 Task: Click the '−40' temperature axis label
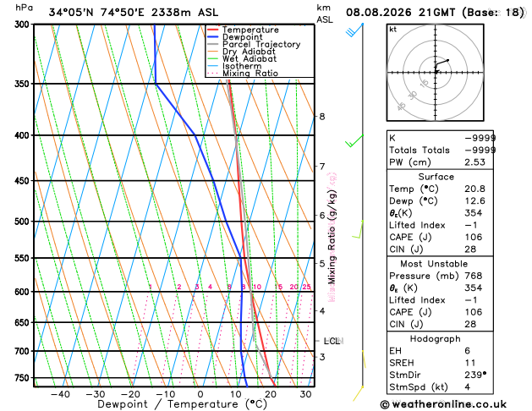[60, 394]
